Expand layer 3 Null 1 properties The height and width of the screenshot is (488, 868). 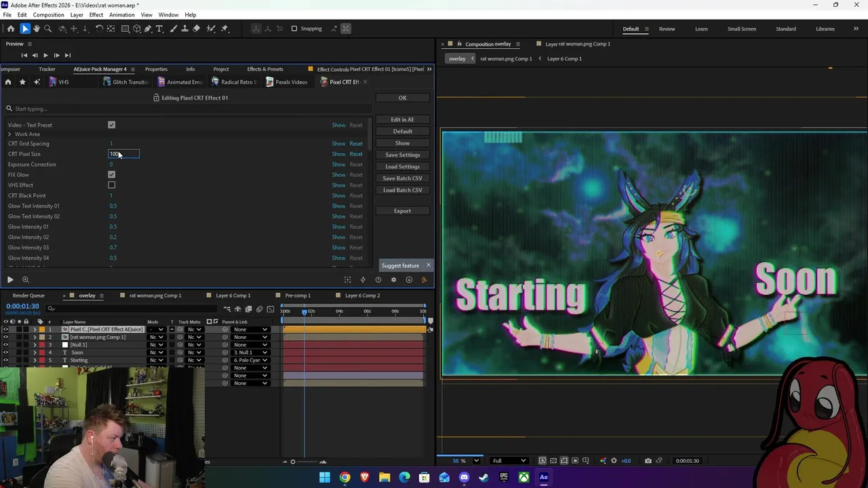pyautogui.click(x=35, y=345)
